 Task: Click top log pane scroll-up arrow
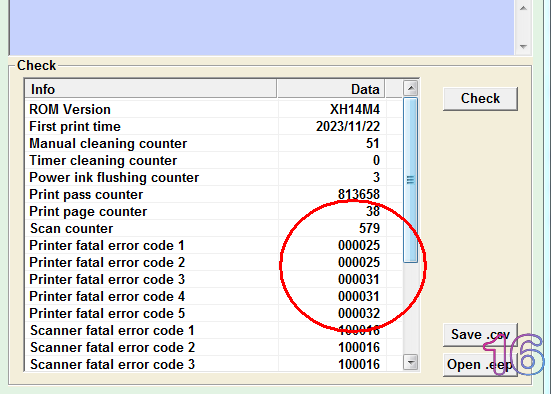point(523,8)
